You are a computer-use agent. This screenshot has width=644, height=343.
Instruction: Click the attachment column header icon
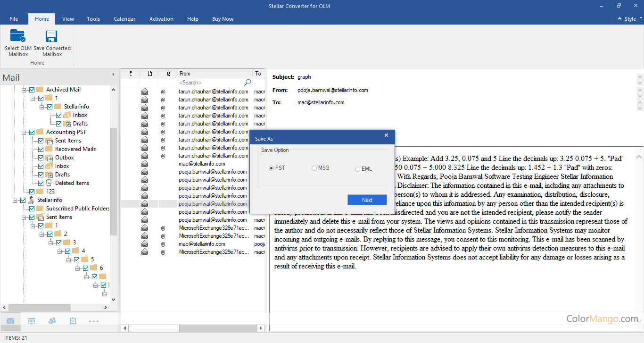pos(168,74)
